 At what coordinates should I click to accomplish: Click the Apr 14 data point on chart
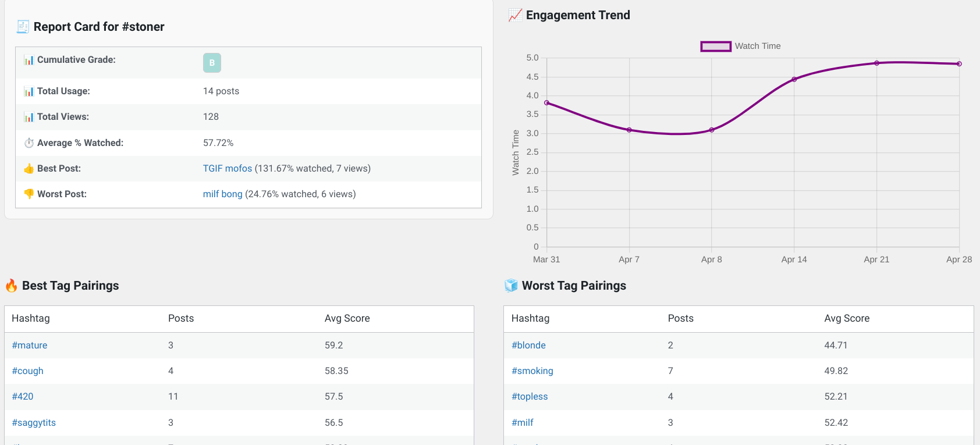click(794, 80)
